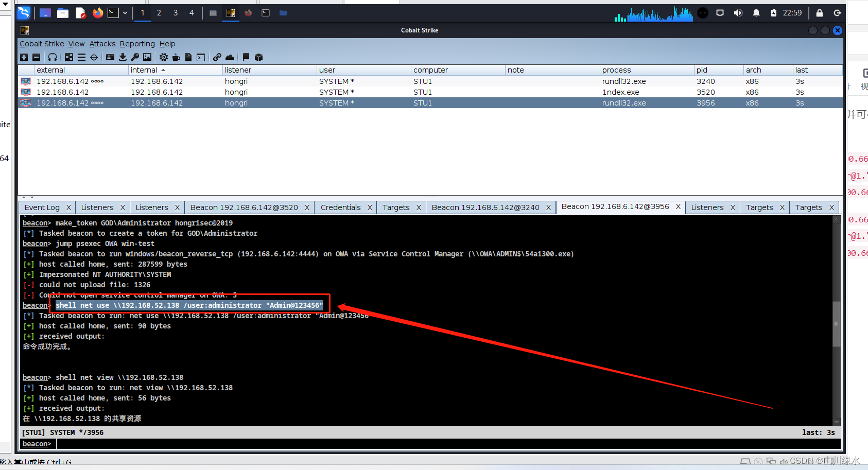Image resolution: width=868 pixels, height=470 pixels.
Task: Generate Windows executable with the gear icon
Action: click(164, 57)
